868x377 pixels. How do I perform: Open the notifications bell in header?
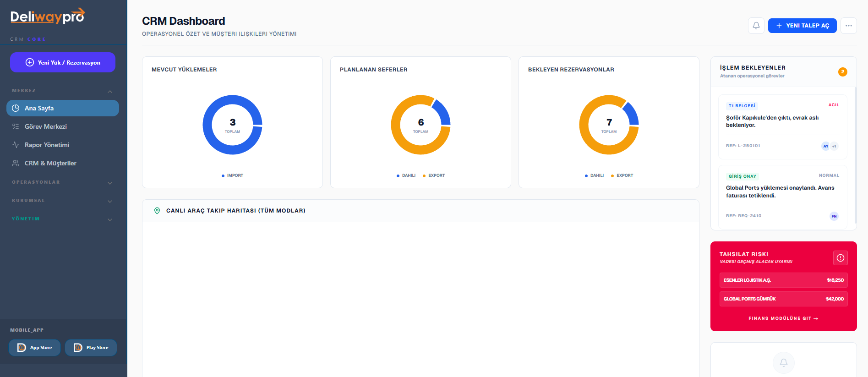[756, 26]
